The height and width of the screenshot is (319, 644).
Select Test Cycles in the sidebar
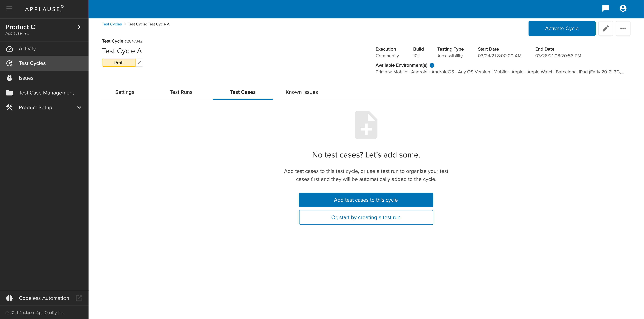[44, 63]
